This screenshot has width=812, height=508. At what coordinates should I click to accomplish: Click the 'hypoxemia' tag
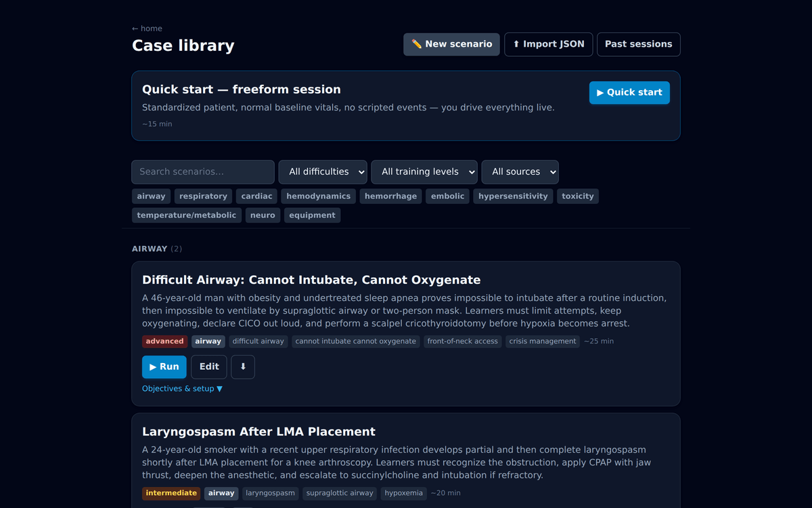[x=404, y=493]
